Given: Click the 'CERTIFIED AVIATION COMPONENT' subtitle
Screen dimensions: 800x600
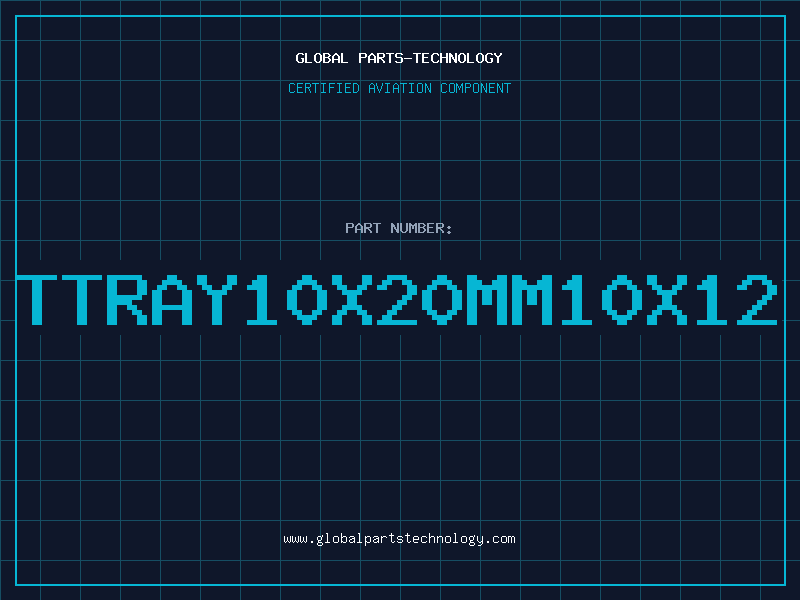Looking at the screenshot, I should [x=399, y=88].
